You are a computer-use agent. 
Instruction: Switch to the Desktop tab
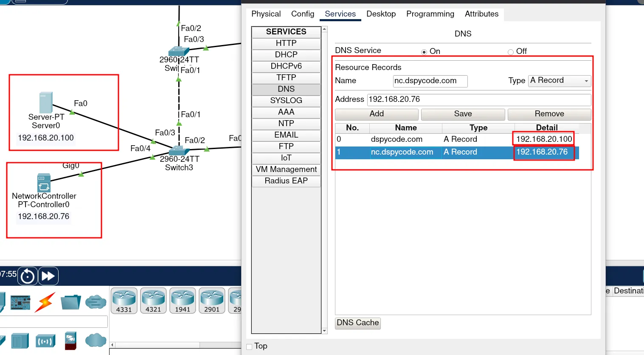(381, 14)
